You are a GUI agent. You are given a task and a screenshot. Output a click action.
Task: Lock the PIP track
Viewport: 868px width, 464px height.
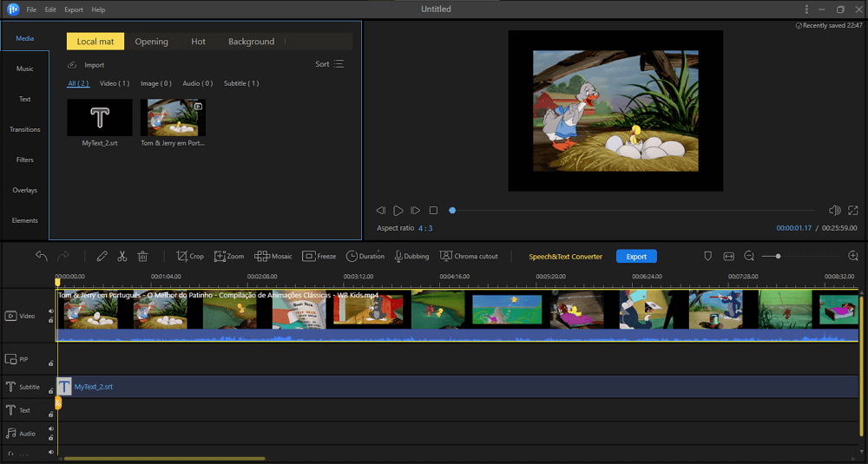51,363
